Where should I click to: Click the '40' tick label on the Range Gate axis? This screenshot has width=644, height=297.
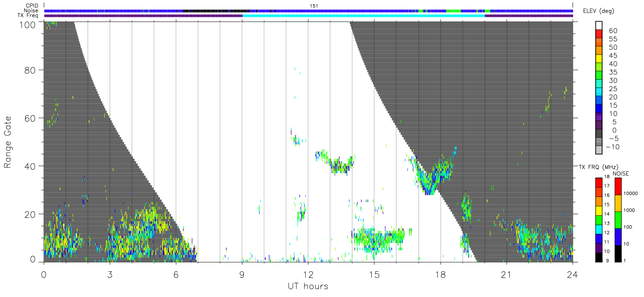(x=30, y=166)
